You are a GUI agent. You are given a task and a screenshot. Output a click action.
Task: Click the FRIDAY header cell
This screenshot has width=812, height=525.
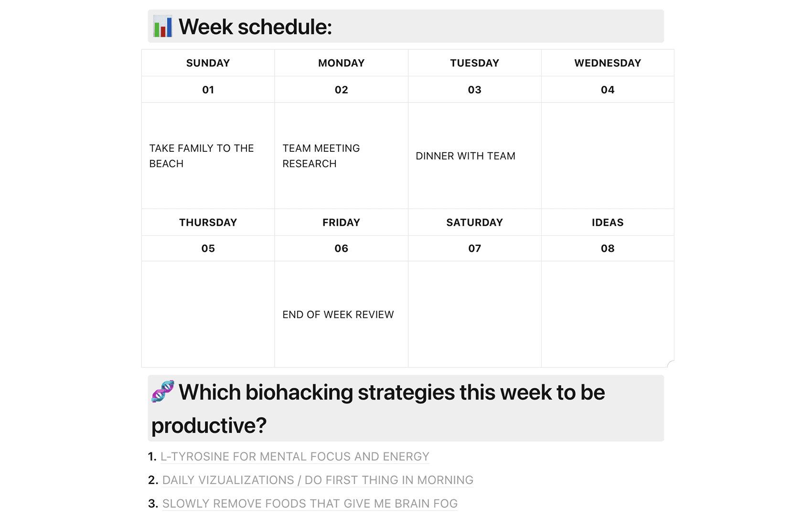(342, 222)
